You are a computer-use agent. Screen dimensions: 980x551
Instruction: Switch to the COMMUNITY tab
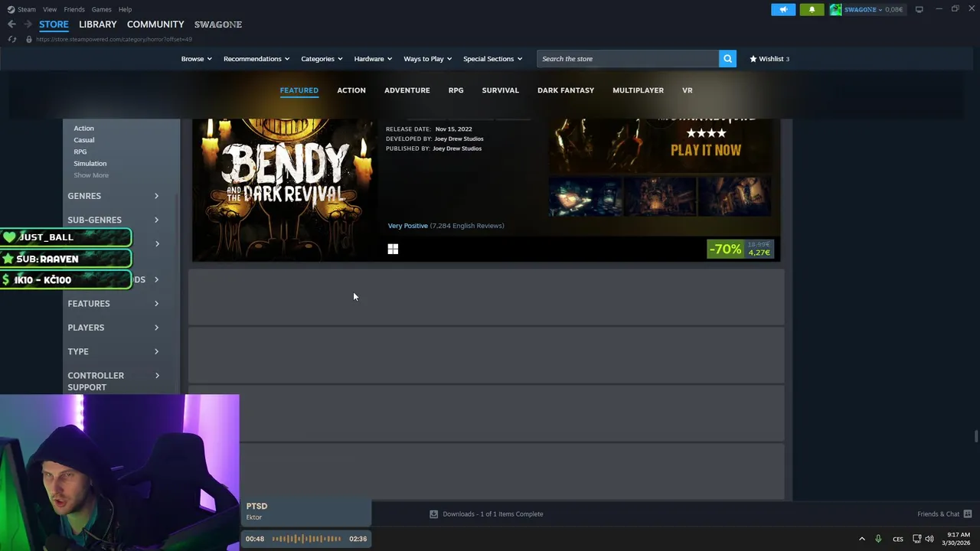pos(155,24)
